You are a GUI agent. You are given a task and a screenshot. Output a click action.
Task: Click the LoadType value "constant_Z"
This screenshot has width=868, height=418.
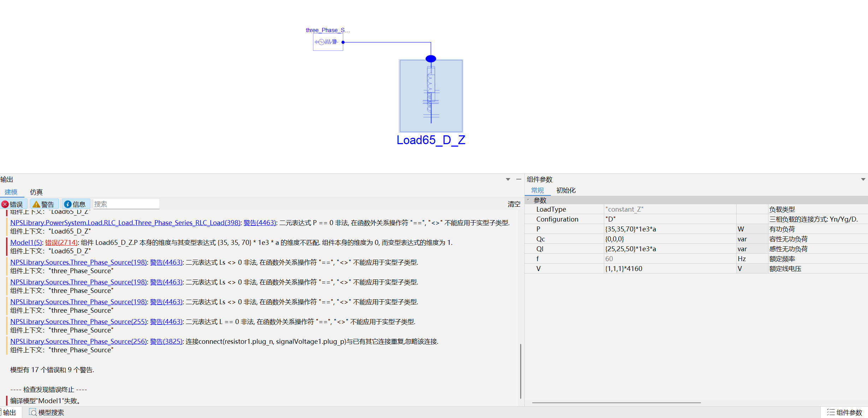pyautogui.click(x=670, y=209)
